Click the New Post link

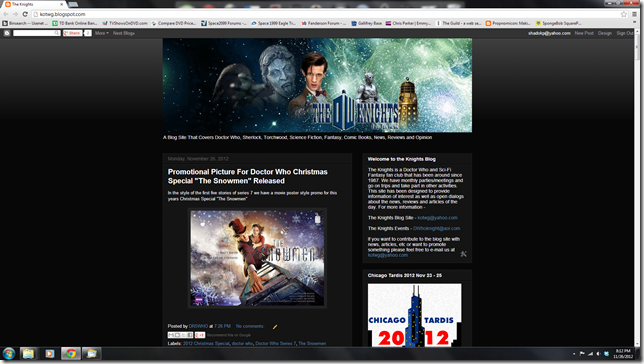point(584,33)
